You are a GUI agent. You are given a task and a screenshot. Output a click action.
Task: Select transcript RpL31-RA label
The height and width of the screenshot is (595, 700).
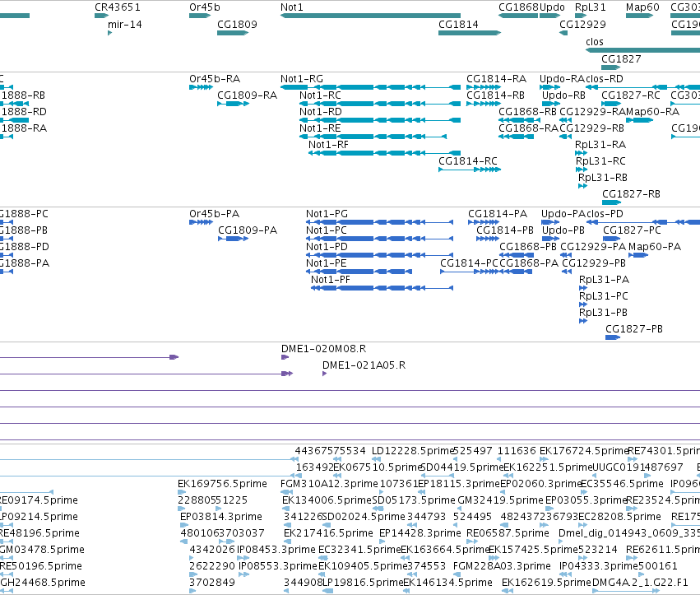tap(600, 145)
